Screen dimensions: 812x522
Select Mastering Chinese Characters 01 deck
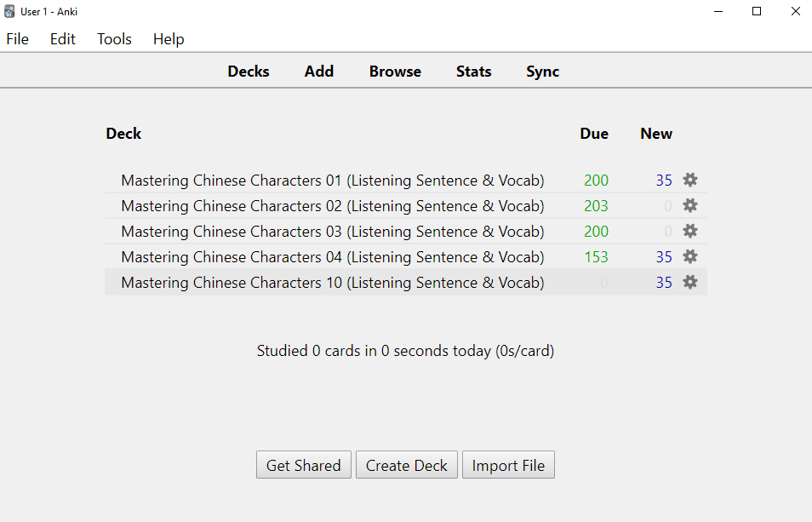333,181
